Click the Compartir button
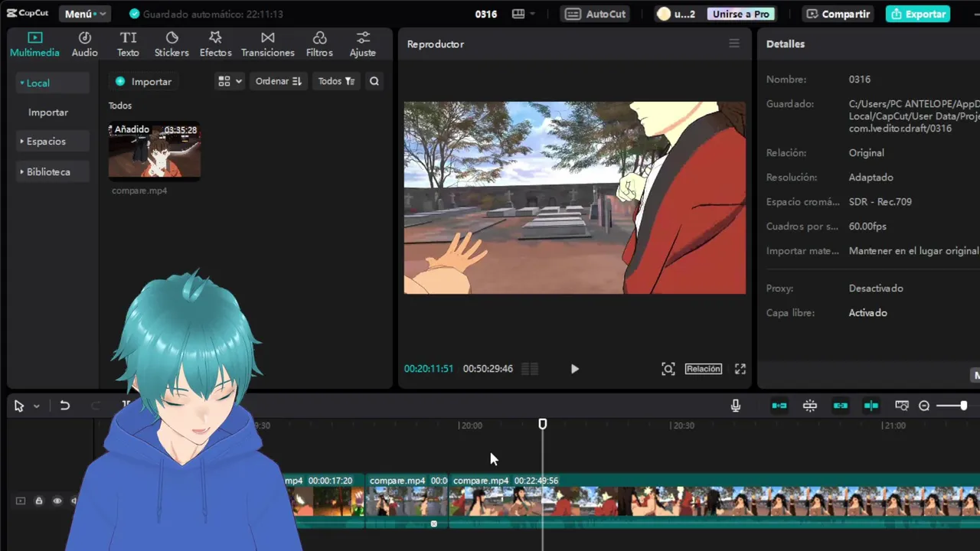The image size is (980, 551). pos(838,14)
